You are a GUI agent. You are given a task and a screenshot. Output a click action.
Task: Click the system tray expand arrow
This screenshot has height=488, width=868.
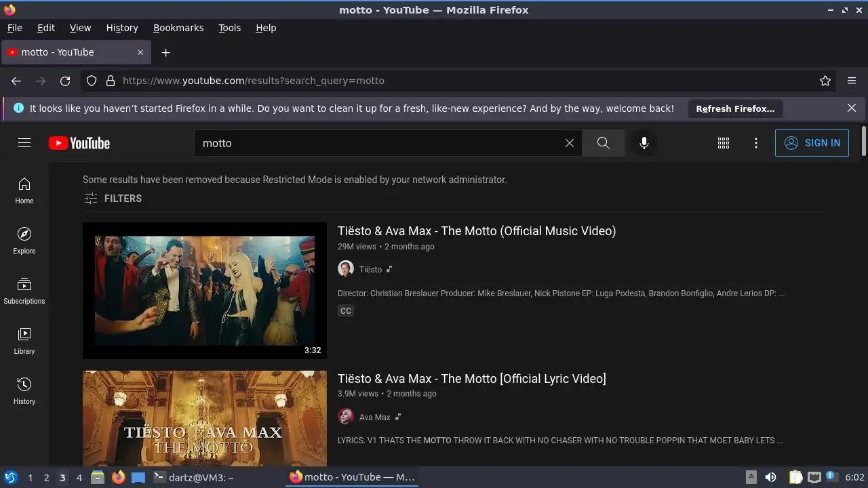coord(751,477)
